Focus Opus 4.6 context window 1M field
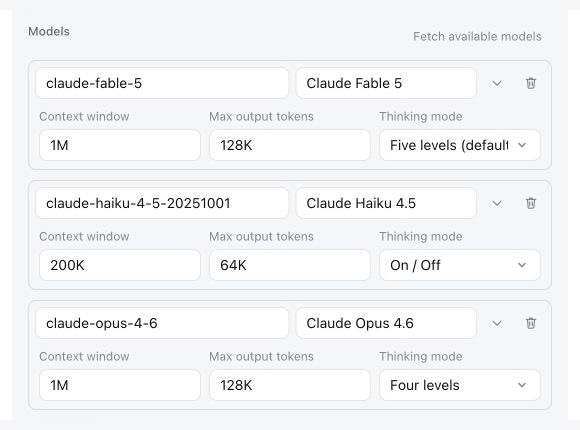The height and width of the screenshot is (430, 580). [x=120, y=385]
